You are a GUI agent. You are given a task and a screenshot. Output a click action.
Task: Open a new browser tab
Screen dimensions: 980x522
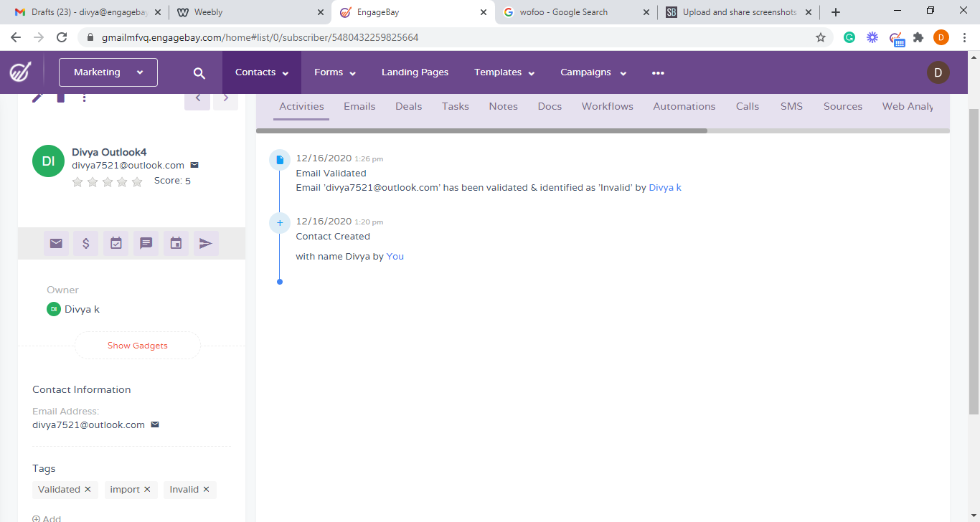(x=836, y=12)
